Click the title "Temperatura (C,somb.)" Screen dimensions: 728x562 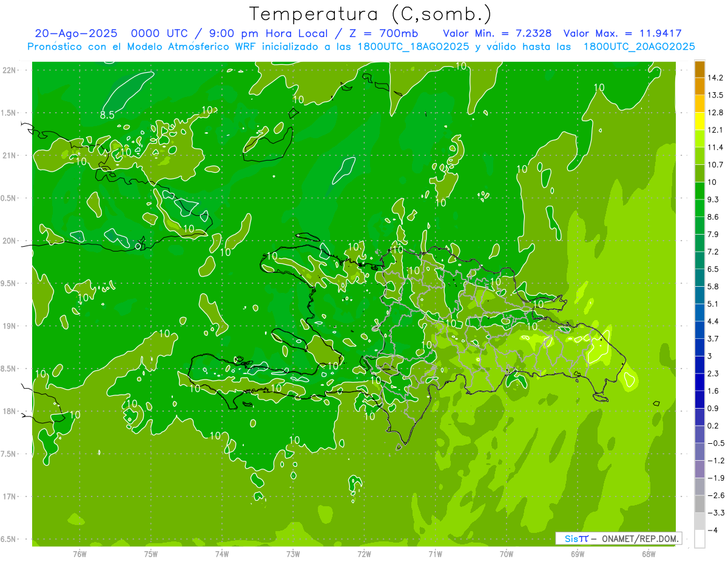[x=371, y=14]
